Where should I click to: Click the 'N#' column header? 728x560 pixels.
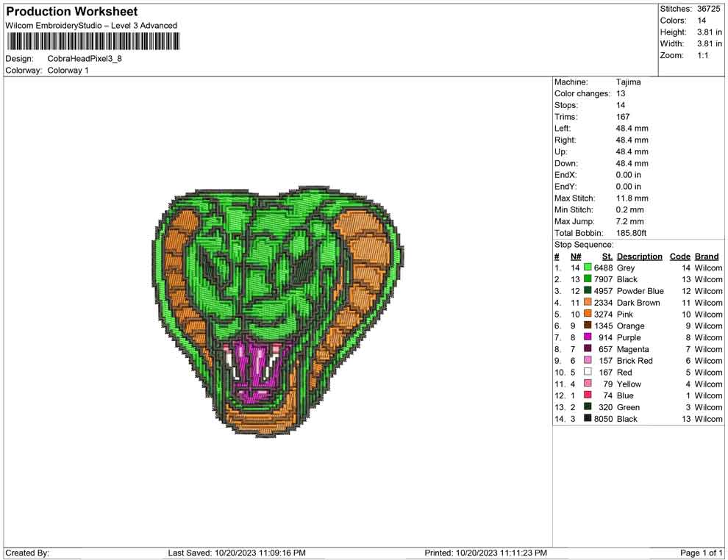click(x=576, y=256)
